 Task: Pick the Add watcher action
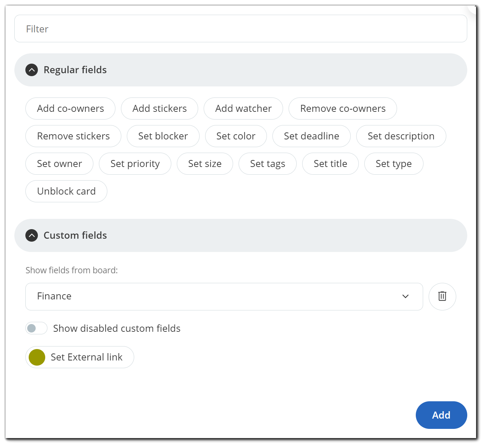point(243,109)
